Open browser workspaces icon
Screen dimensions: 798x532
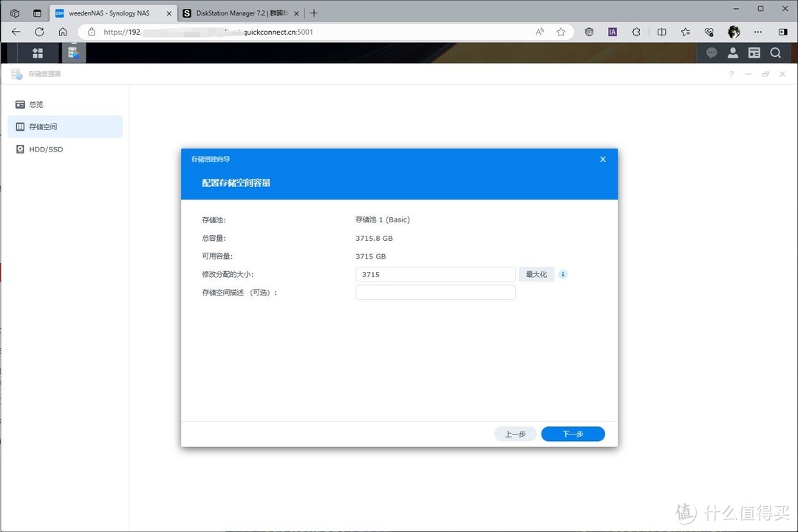point(15,13)
